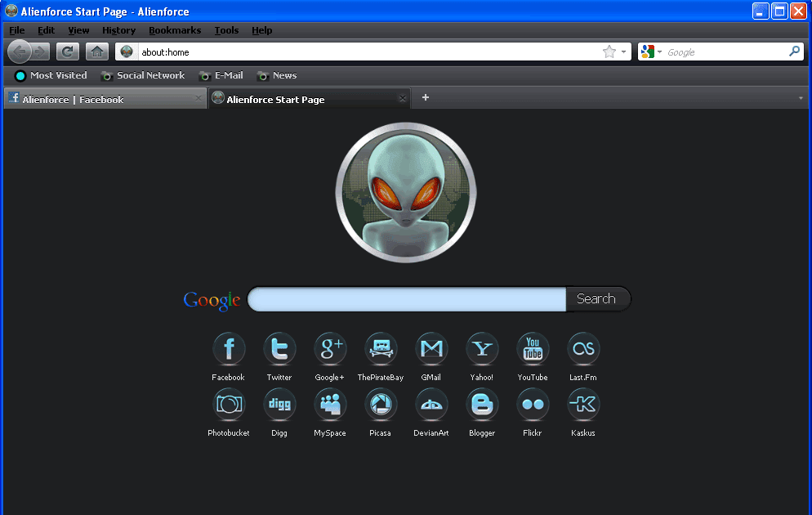
Task: Click the magnifier in the Google search box
Action: [794, 51]
